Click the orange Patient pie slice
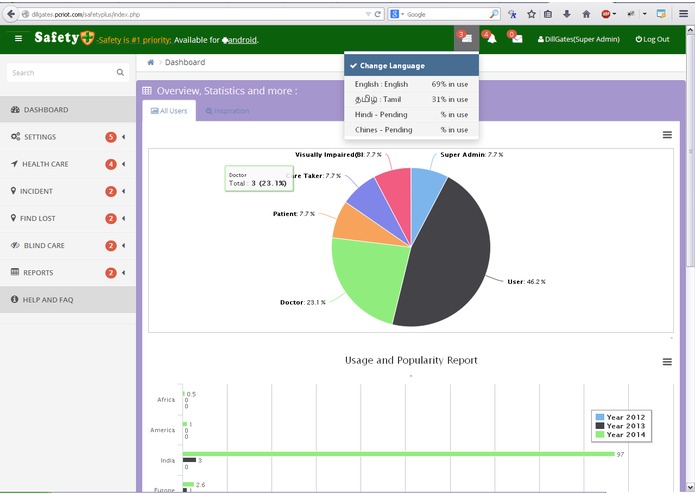The image size is (695, 494). pos(359,226)
